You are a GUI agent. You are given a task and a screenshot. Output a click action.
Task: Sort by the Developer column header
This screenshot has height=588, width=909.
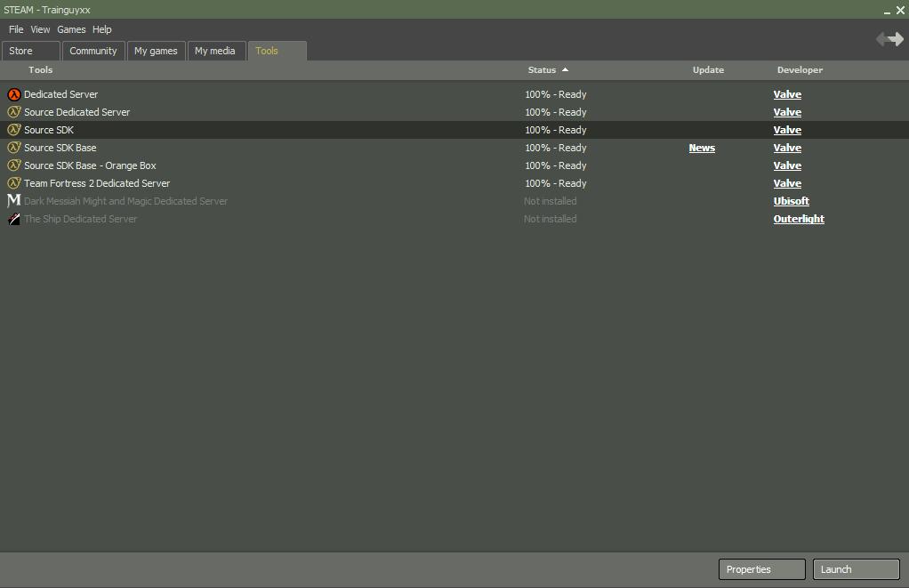tap(800, 69)
